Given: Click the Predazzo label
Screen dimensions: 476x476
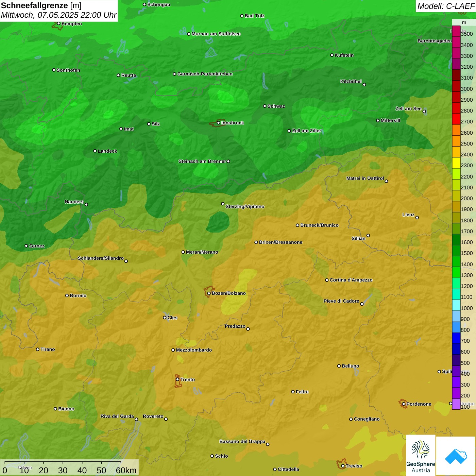Looking at the screenshot, I should pyautogui.click(x=235, y=326).
